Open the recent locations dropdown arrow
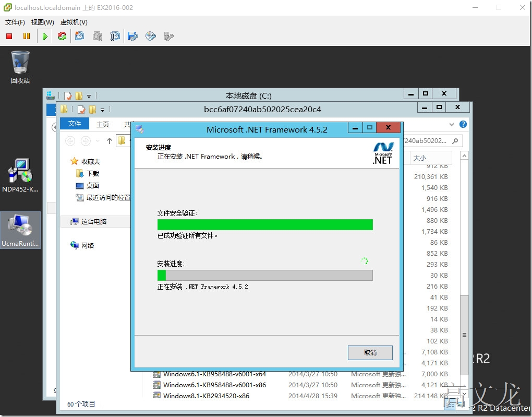This screenshot has width=532, height=417. click(x=98, y=140)
